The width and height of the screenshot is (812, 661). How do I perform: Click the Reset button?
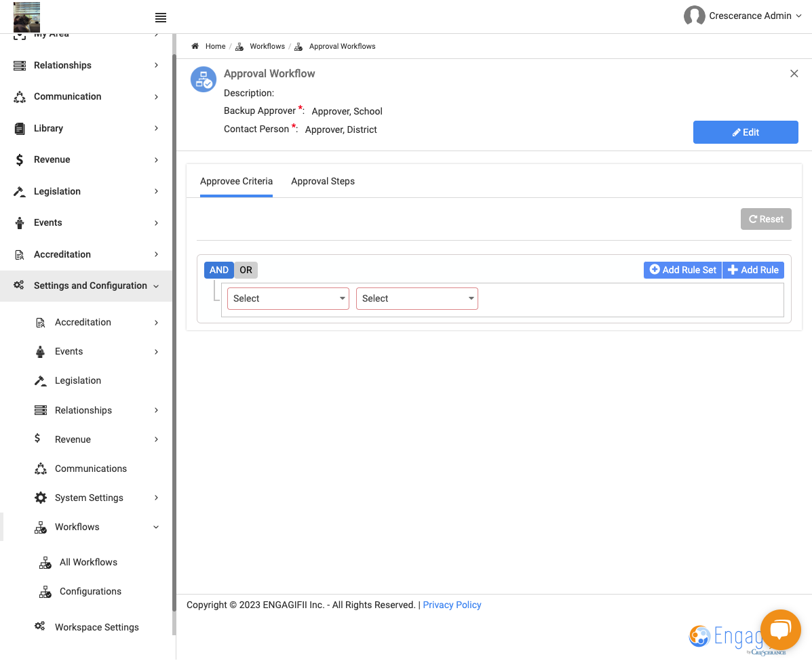[x=765, y=220]
